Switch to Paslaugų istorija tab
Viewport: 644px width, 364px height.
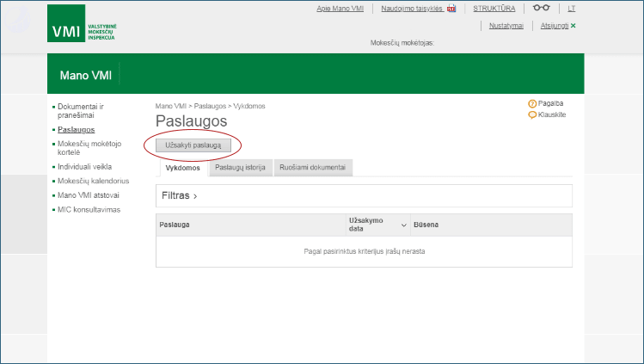(x=240, y=168)
